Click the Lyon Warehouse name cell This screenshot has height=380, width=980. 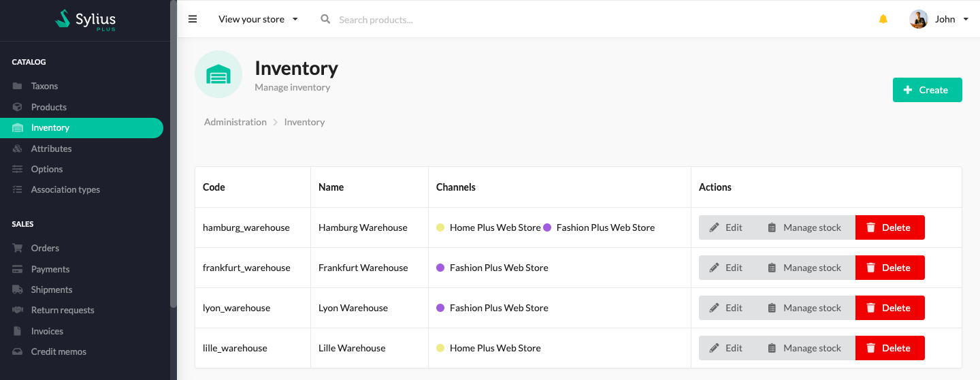[370, 308]
